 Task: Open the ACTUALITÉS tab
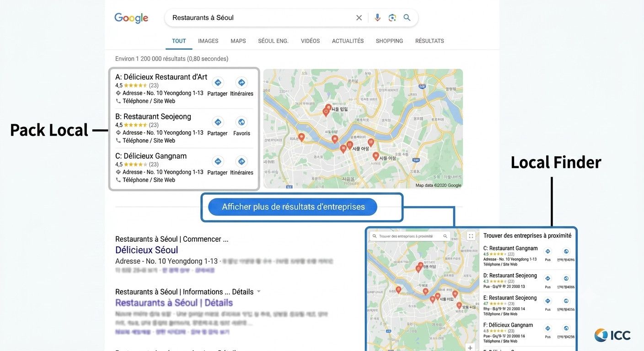(x=348, y=41)
